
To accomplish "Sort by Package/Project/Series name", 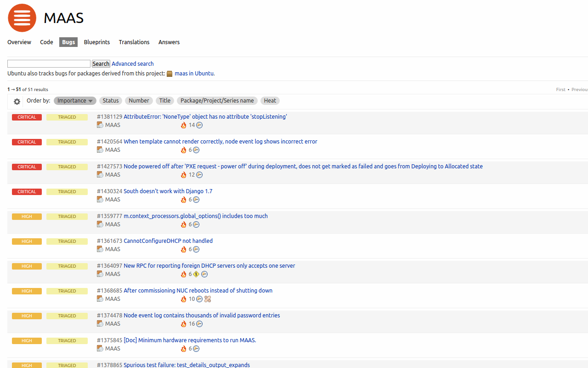I will 217,101.
